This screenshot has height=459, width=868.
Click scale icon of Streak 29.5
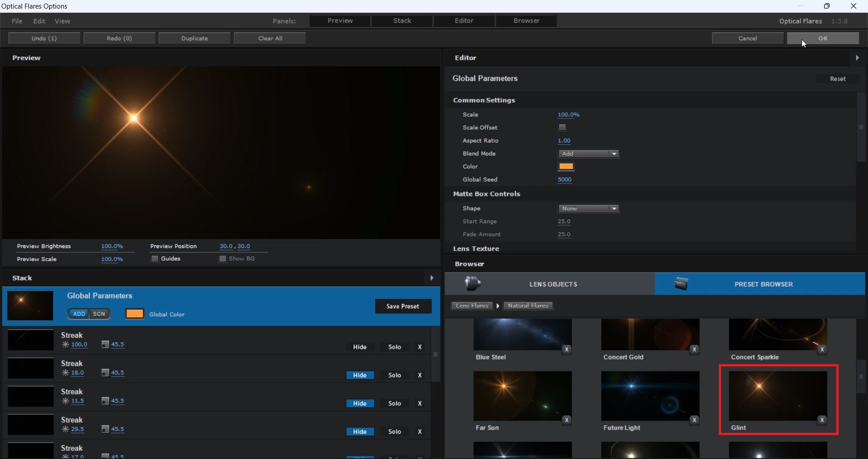pos(105,430)
